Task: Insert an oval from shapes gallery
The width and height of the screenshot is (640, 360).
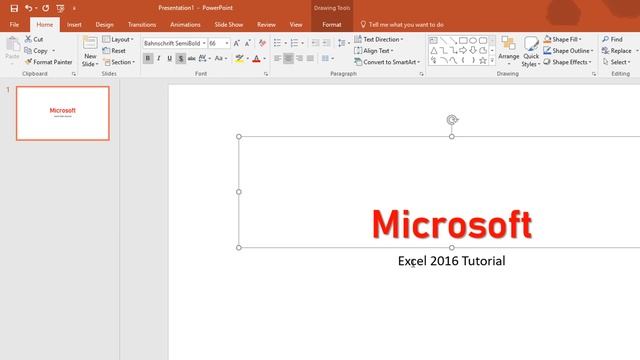Action: (x=473, y=40)
